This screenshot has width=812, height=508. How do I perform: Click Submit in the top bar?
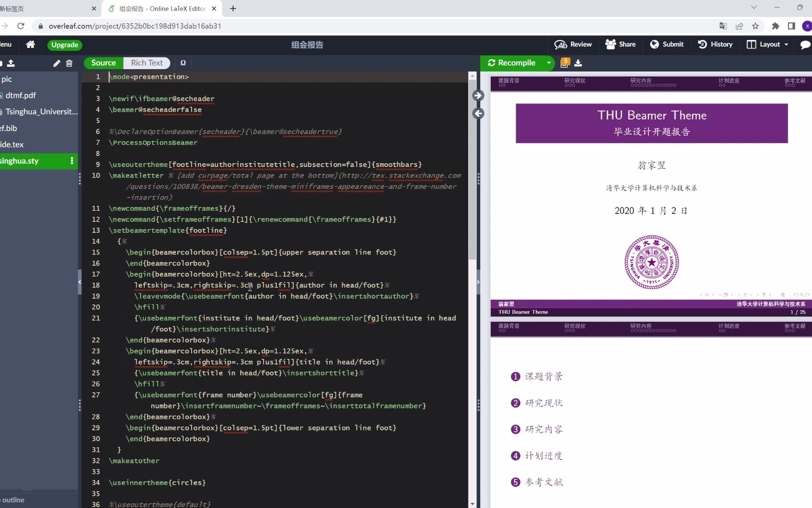point(667,44)
